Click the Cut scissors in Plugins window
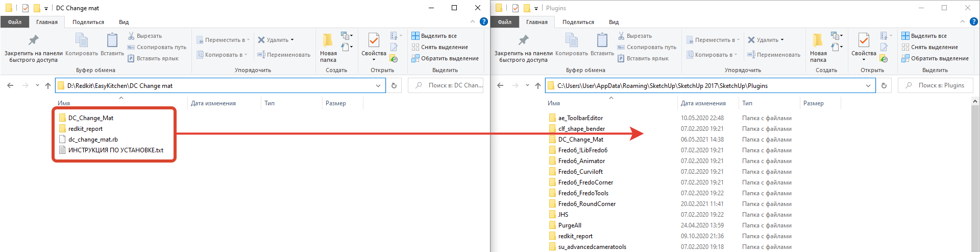 point(621,36)
